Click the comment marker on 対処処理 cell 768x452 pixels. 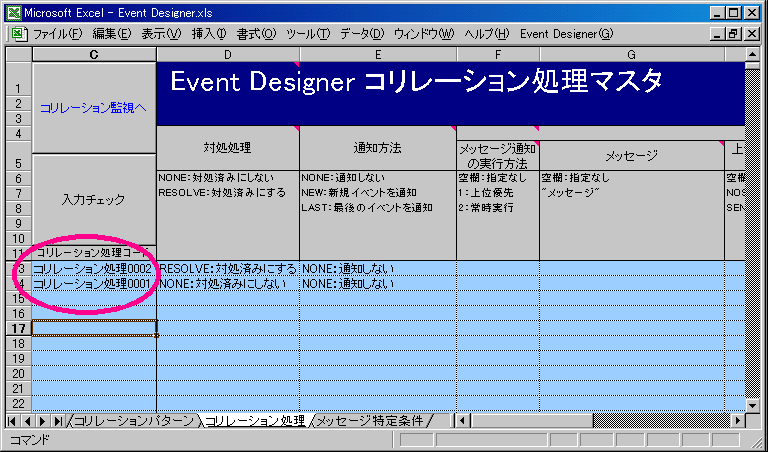[296, 128]
